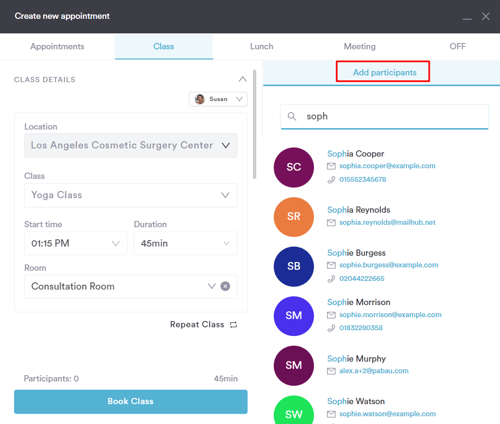Screen dimensions: 500x424
Task: Select the Sophie Burgess name
Action: tap(356, 253)
